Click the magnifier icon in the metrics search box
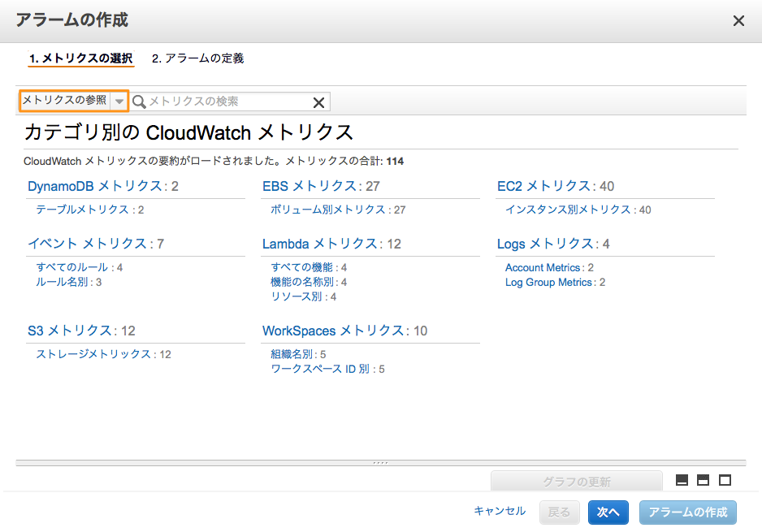The height and width of the screenshot is (532, 762). [x=139, y=102]
